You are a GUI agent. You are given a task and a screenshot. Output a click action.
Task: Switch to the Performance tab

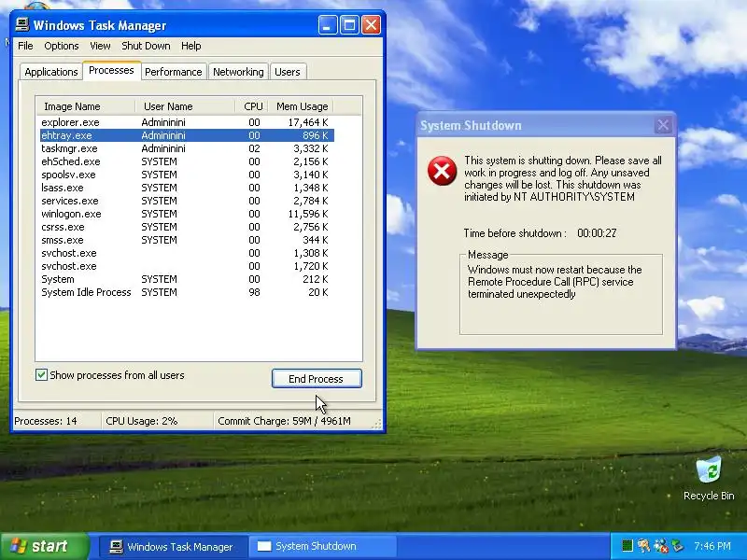174,72
